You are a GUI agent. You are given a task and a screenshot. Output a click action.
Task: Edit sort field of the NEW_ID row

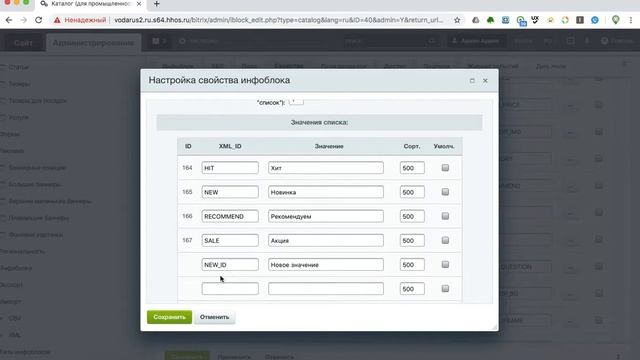point(412,264)
